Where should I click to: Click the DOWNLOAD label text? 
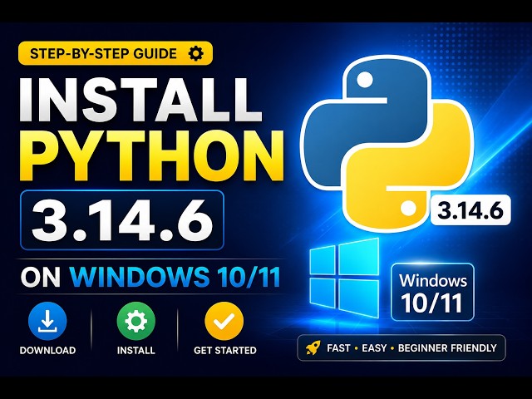tap(47, 350)
